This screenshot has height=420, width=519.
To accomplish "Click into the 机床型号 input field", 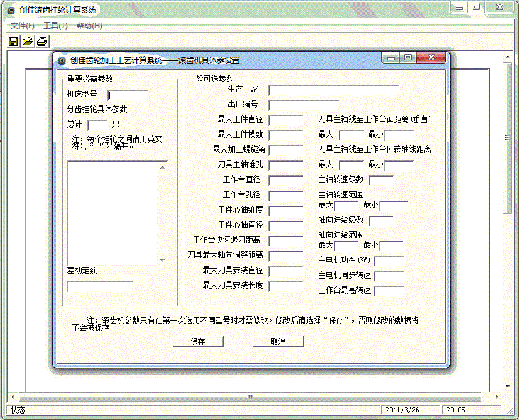I will coord(128,93).
